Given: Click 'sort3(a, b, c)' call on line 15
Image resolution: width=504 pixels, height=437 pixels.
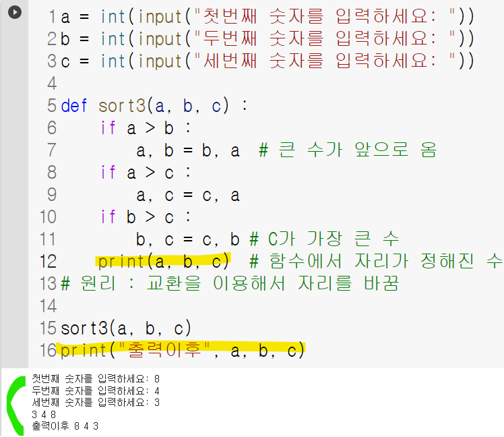Looking at the screenshot, I should pos(126,328).
